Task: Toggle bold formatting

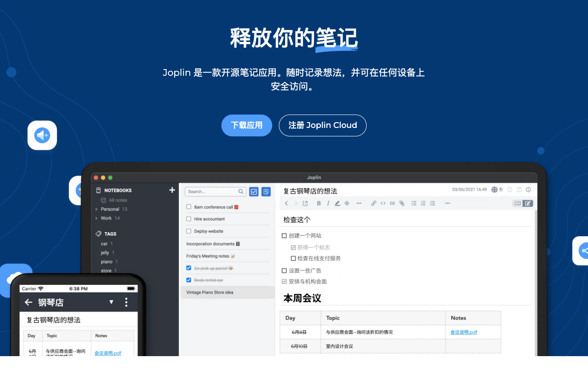Action: pos(319,203)
